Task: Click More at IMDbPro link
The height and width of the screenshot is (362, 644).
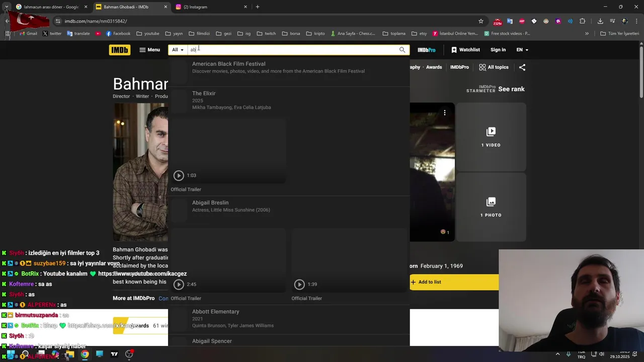Action: click(133, 298)
